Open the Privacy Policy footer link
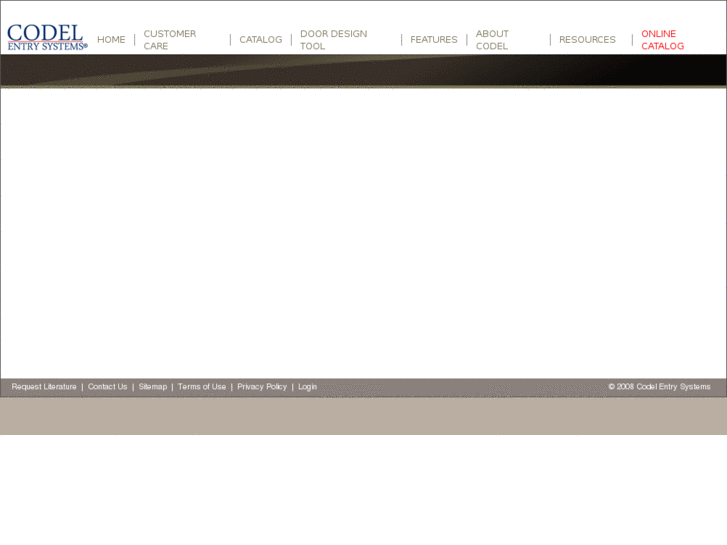Image resolution: width=727 pixels, height=545 pixels. [262, 386]
